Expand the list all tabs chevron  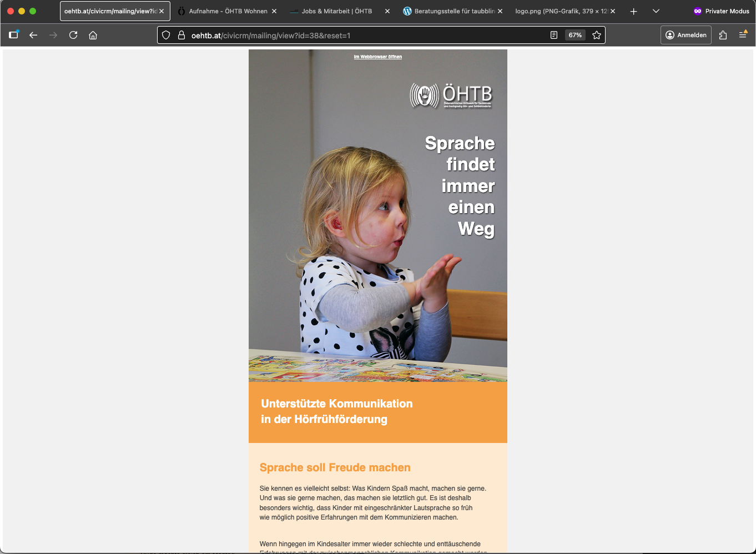656,11
